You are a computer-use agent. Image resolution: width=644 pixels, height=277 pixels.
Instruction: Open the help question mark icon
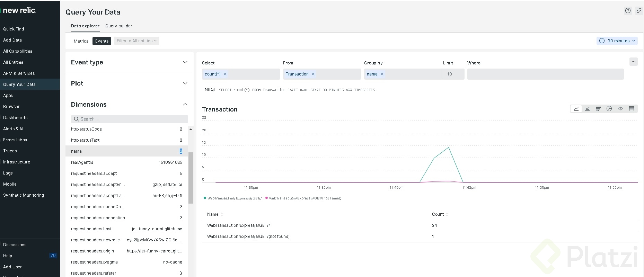pos(628,11)
